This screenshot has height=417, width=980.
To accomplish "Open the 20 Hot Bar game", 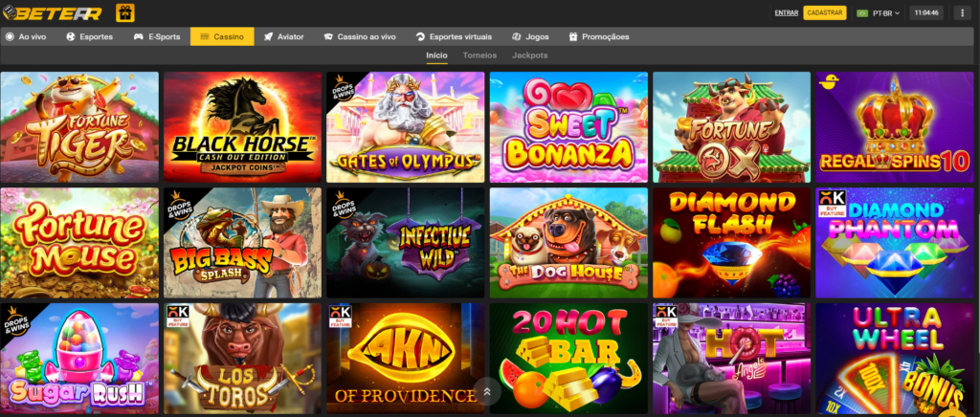I will (568, 359).
